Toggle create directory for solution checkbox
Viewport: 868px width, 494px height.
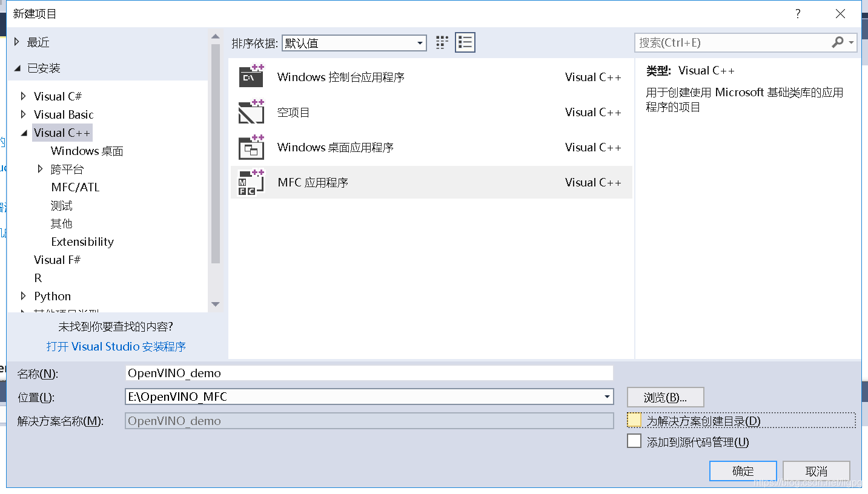point(634,420)
